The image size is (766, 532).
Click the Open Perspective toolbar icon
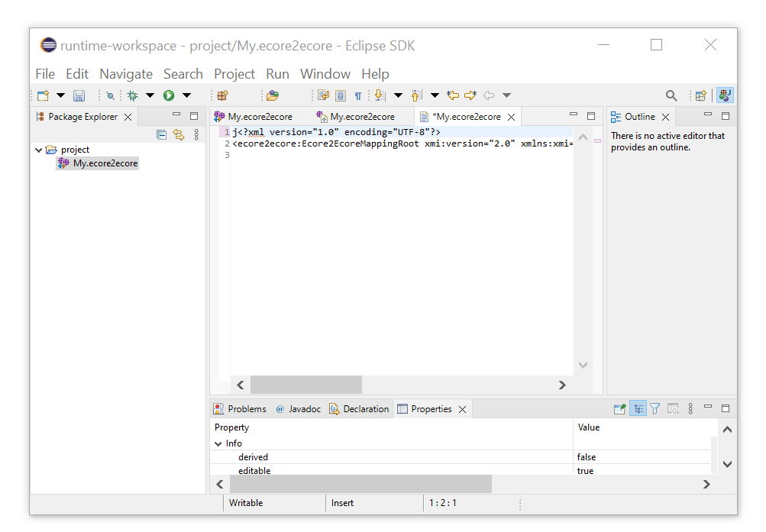coord(701,95)
